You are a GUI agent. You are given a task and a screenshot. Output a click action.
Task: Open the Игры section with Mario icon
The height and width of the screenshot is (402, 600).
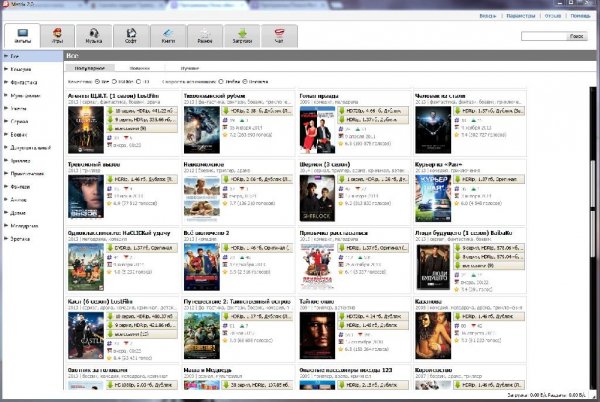tap(57, 36)
